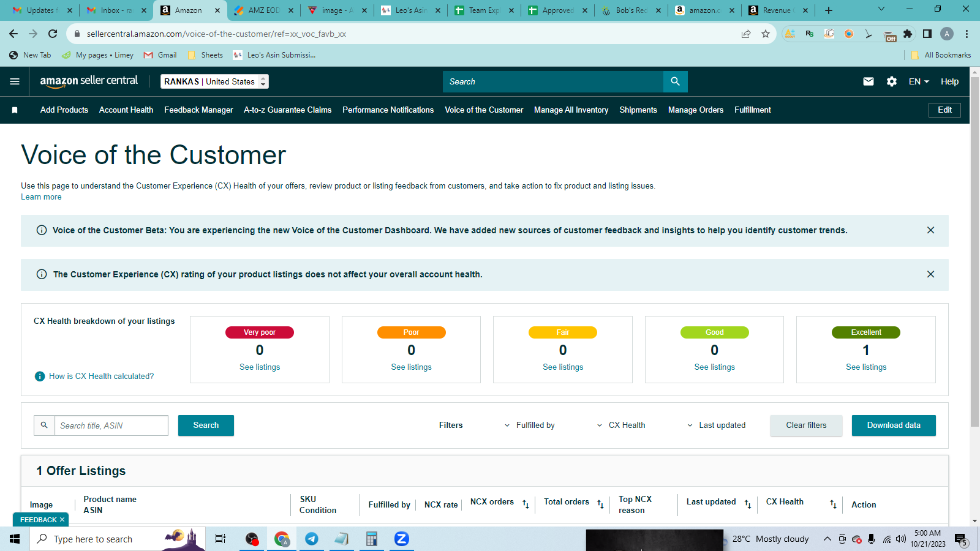
Task: Open Windows Start menu
Action: click(15, 539)
